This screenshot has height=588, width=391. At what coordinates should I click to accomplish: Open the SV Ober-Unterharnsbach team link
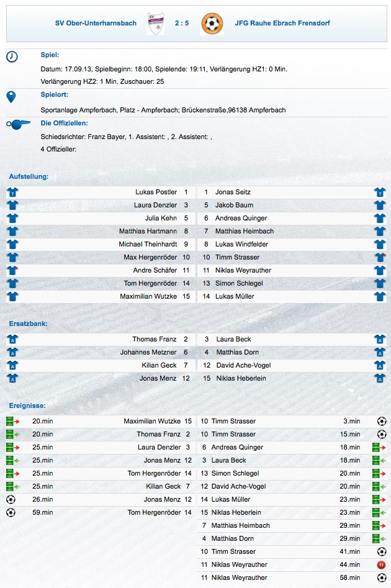[96, 23]
